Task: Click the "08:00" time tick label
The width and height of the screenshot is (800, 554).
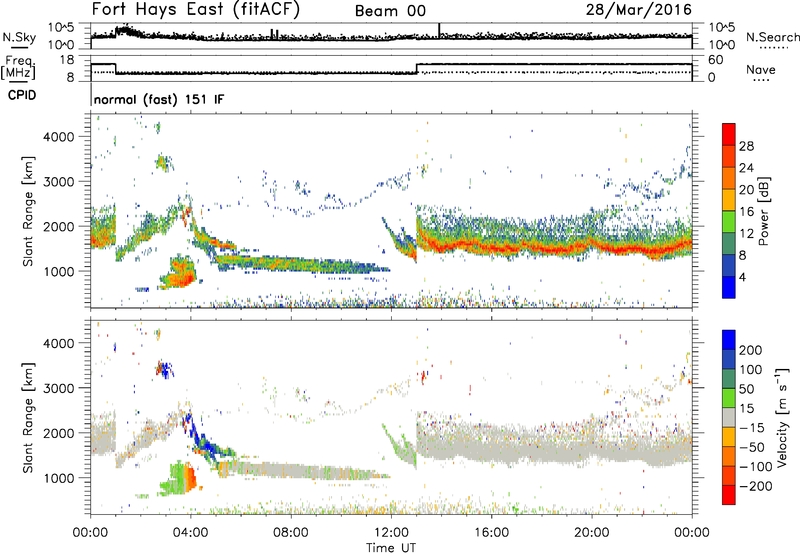Action: click(291, 533)
